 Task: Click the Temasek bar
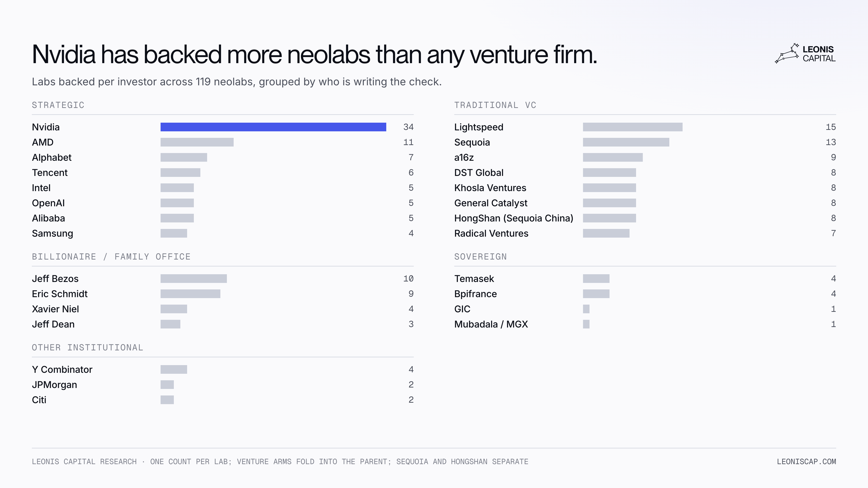click(x=596, y=279)
